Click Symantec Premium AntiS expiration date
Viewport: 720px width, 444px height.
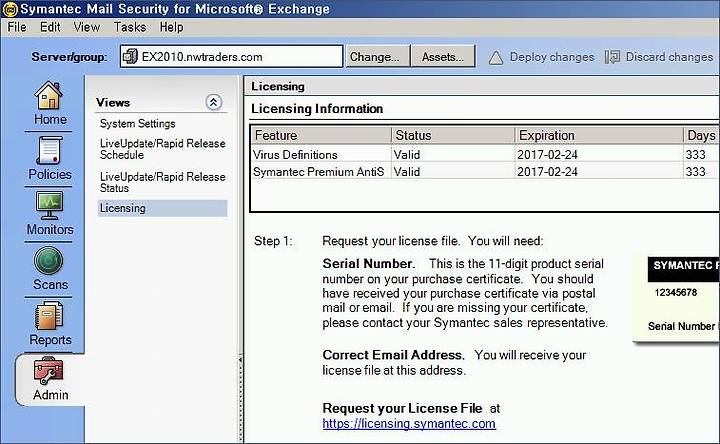547,172
